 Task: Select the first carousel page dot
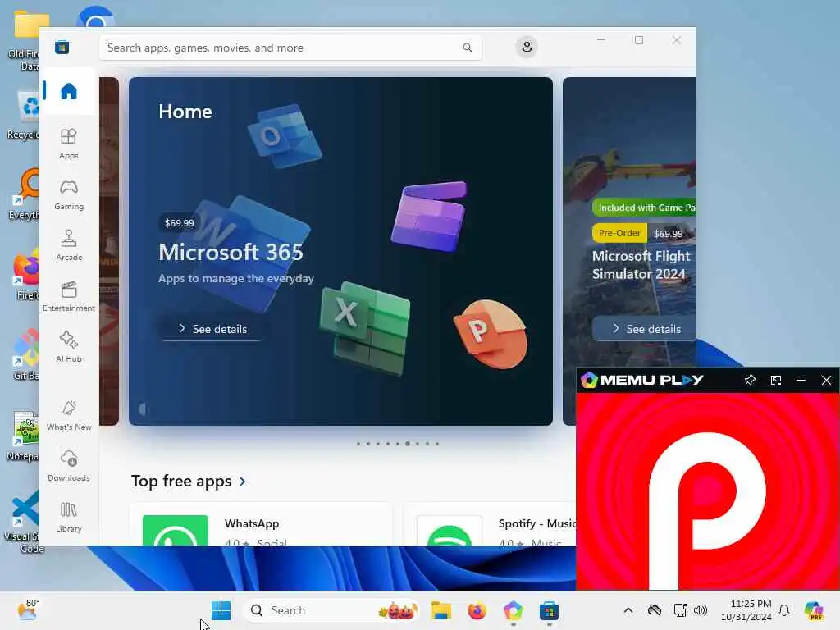pos(358,444)
